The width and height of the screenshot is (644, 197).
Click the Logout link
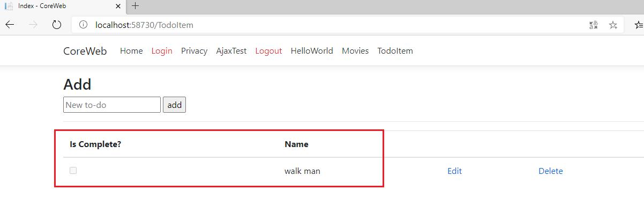point(268,51)
